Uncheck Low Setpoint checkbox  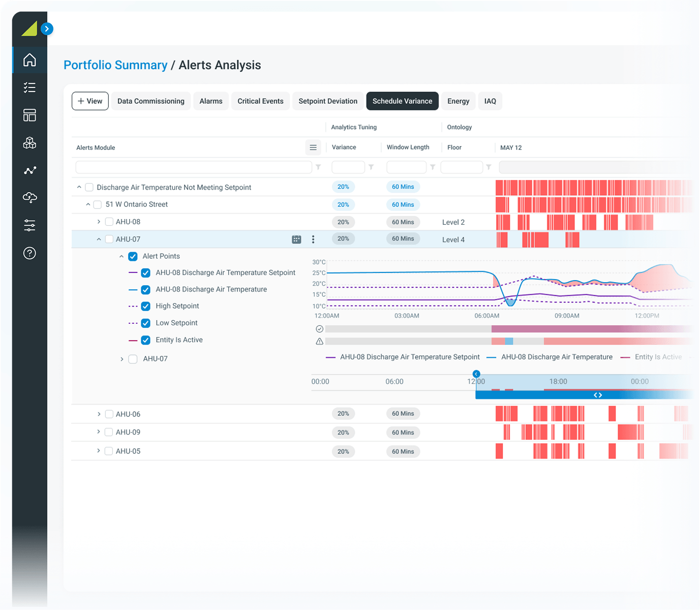coord(145,323)
